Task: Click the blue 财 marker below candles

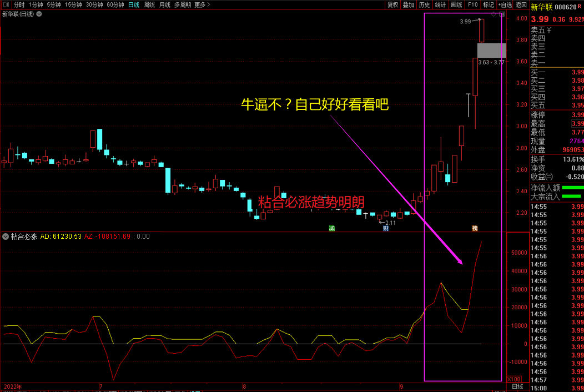Action: (385, 228)
